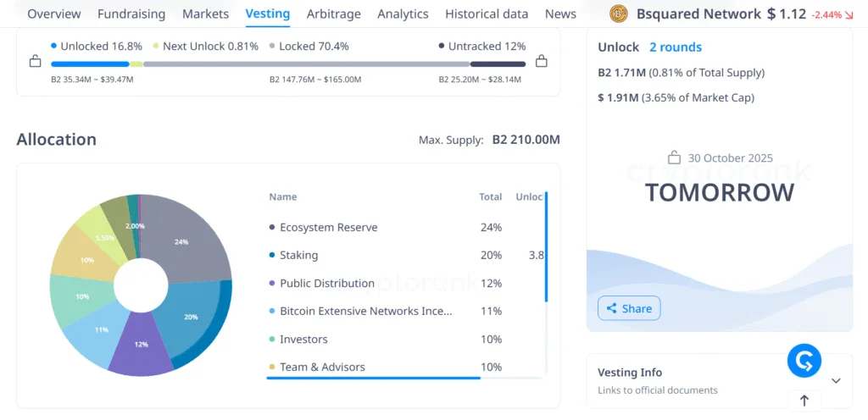Open the Arbitrage tab
Image resolution: width=868 pixels, height=420 pixels.
tap(333, 14)
